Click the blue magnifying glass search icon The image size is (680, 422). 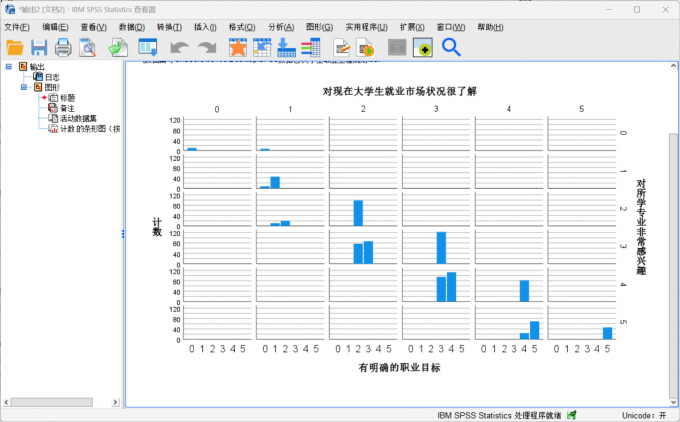click(451, 47)
